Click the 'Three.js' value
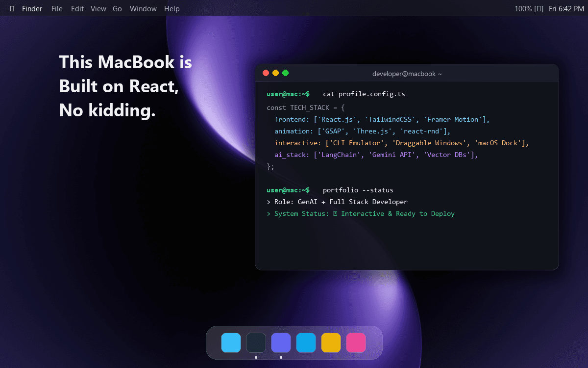Viewport: 588px width, 368px height. (x=373, y=131)
